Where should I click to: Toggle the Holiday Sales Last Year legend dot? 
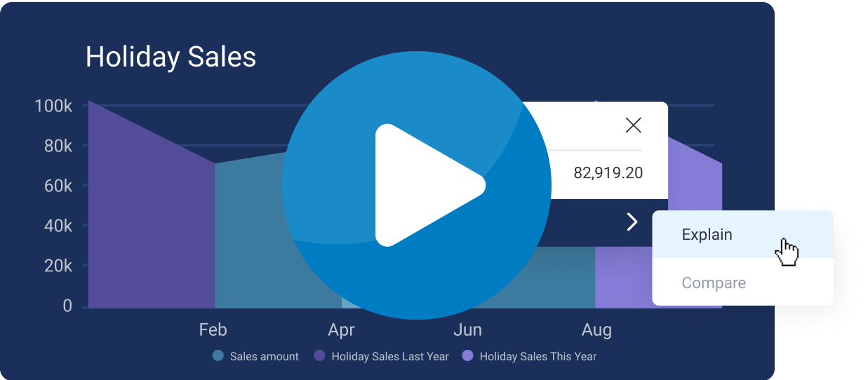[x=319, y=356]
